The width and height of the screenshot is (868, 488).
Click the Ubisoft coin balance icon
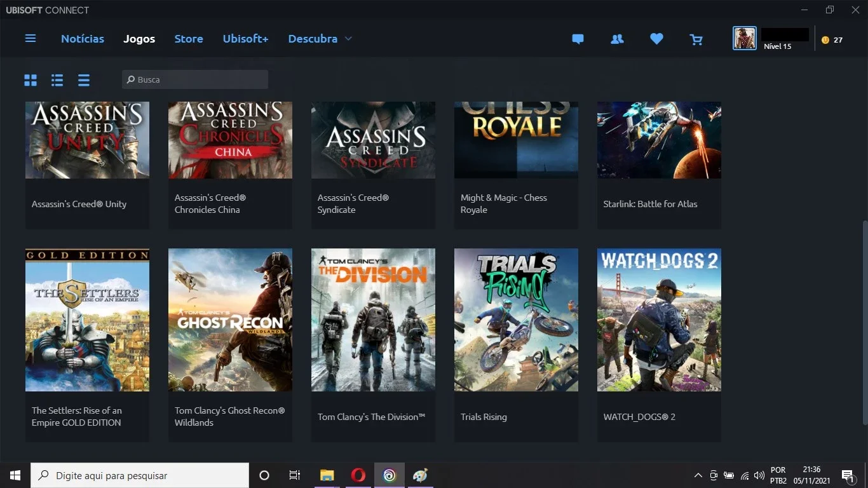coord(825,39)
